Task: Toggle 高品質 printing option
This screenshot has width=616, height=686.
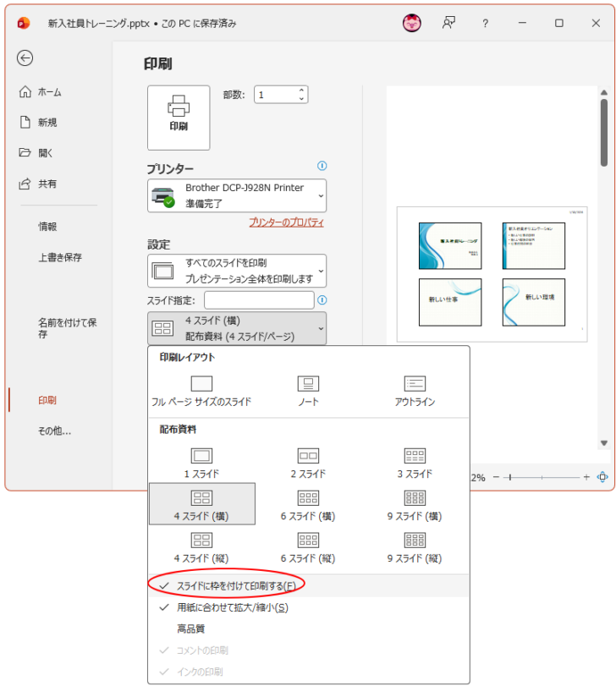Action: click(x=309, y=628)
